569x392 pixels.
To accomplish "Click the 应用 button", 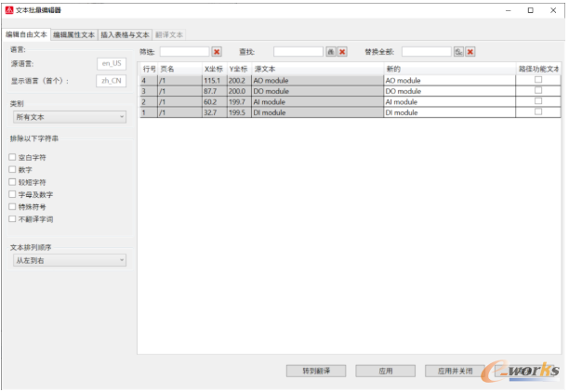I will coord(386,371).
